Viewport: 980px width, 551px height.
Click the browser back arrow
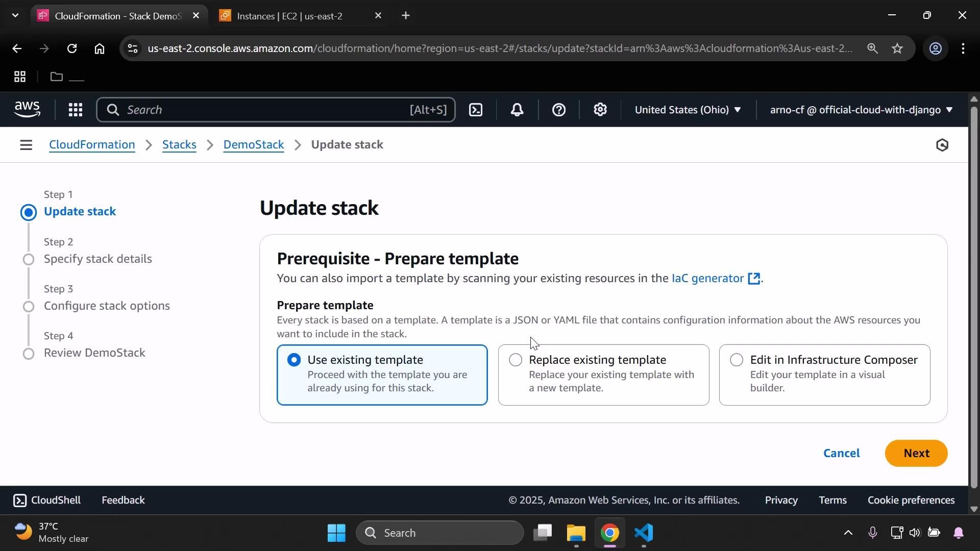[x=17, y=48]
